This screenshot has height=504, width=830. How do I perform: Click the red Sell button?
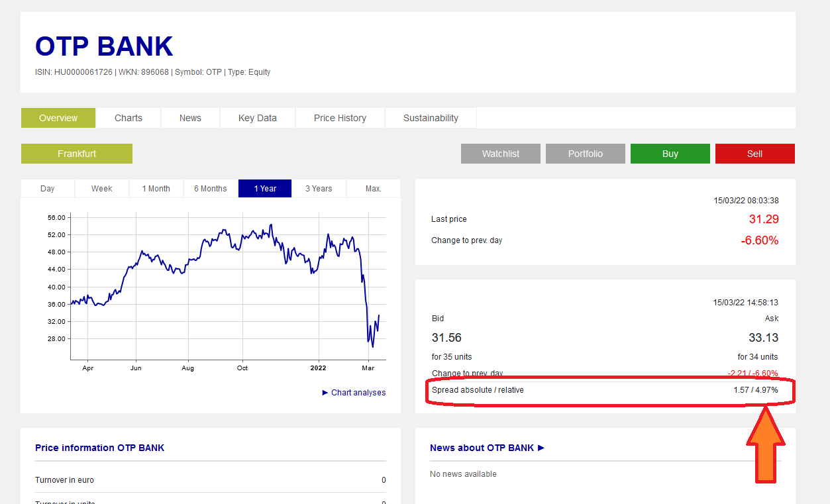pyautogui.click(x=755, y=154)
